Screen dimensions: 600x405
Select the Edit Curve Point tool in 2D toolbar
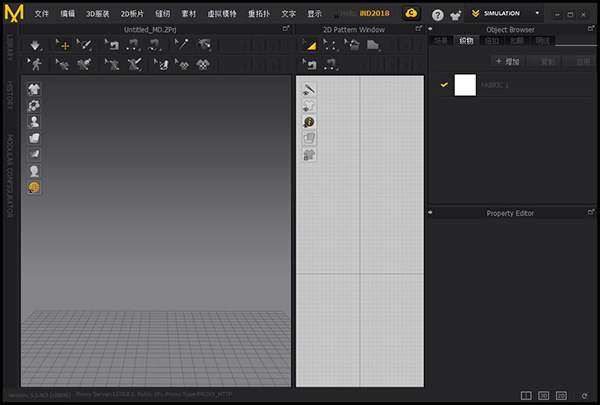coord(331,46)
